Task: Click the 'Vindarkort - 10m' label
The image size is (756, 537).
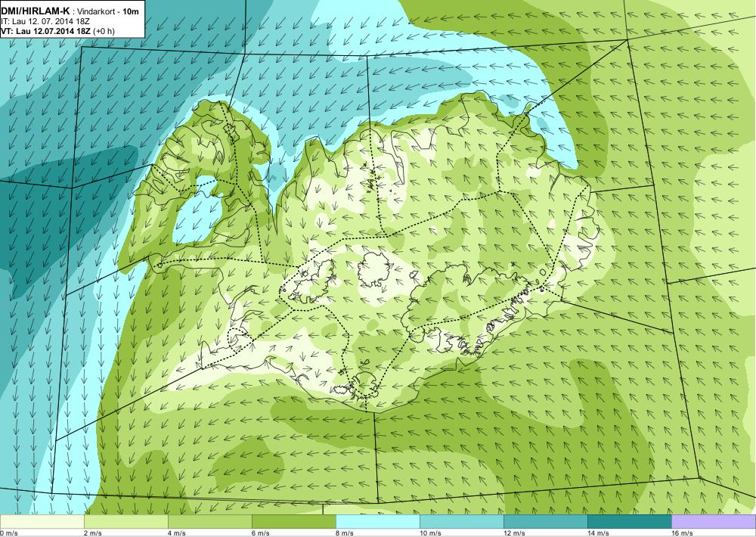Action: point(108,11)
